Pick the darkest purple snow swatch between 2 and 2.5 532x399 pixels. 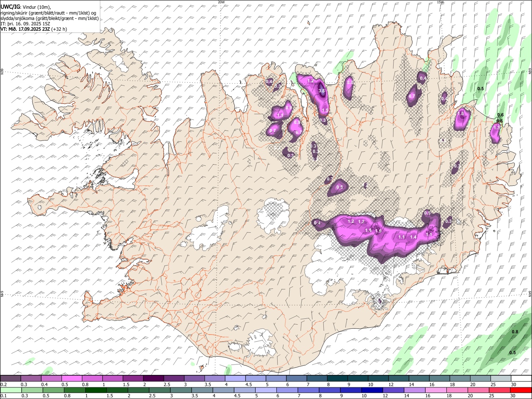[x=153, y=379]
